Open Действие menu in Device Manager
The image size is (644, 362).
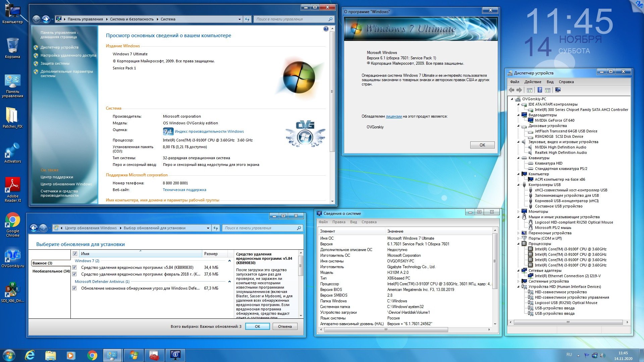pyautogui.click(x=533, y=82)
